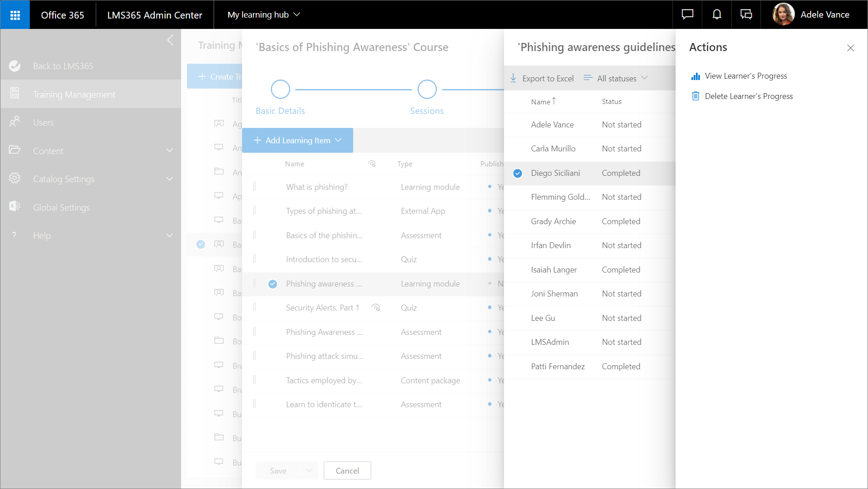This screenshot has width=868, height=489.
Task: Collapse the left navigation panel arrow
Action: click(170, 40)
